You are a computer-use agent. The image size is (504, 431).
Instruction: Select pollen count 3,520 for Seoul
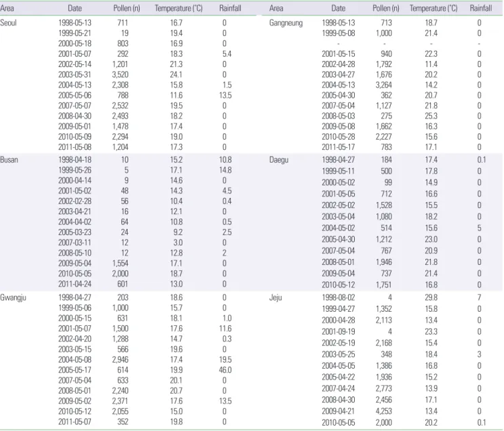coord(120,75)
